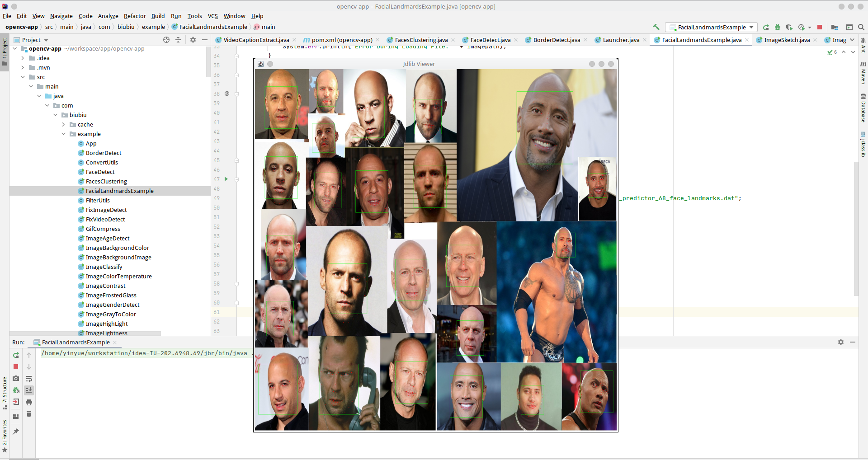Viewport: 868px width, 460px height.
Task: Show hidden editor tabs dropdown arrow
Action: coord(852,40)
